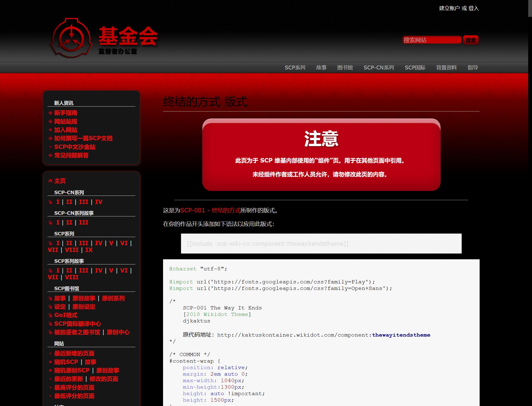The width and height of the screenshot is (532, 406).
Task: Click the 登入 login link
Action: click(473, 8)
